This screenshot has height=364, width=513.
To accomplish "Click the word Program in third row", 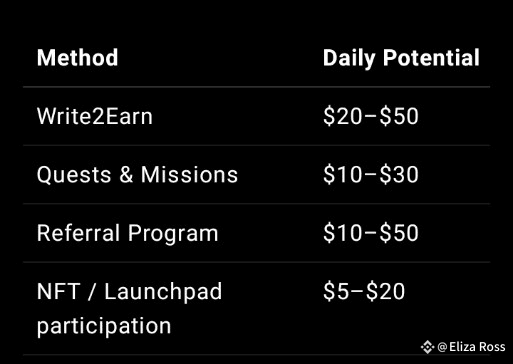I will 173,234.
